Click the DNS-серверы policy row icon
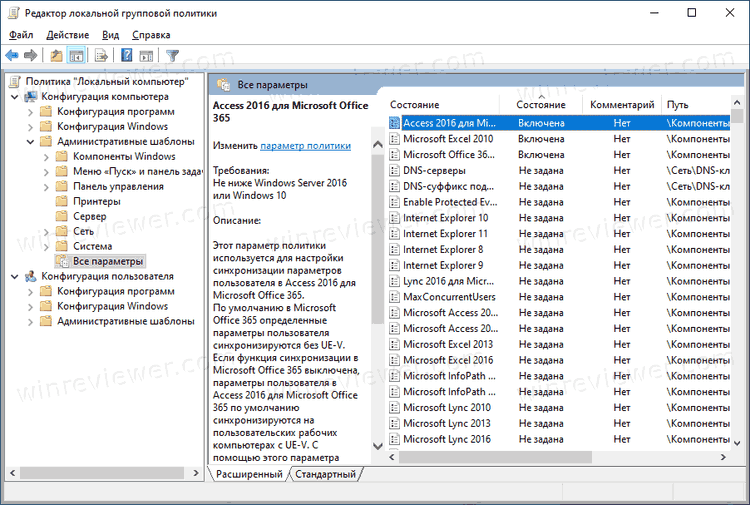The image size is (750, 505). [395, 170]
